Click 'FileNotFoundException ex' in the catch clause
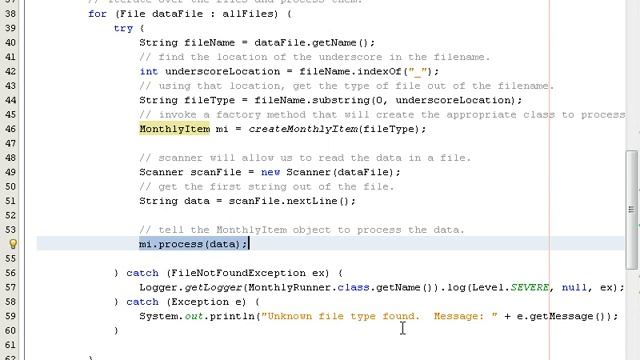The image size is (640, 360). coord(249,273)
